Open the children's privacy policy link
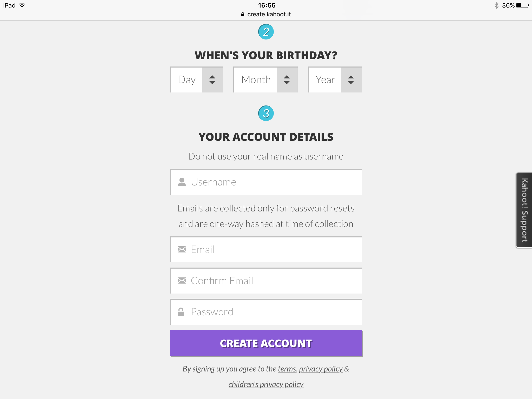This screenshot has height=399, width=532. coord(266,384)
